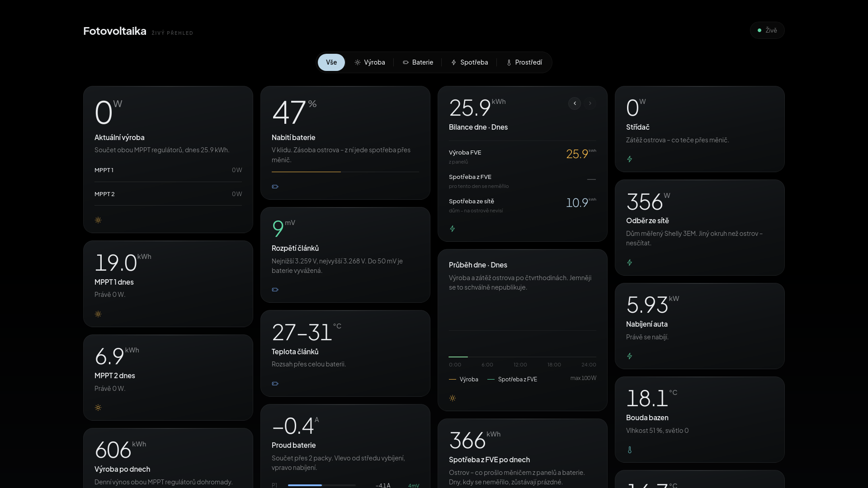The width and height of the screenshot is (868, 488).
Task: Click sun icon in Průběh dne card
Action: pyautogui.click(x=453, y=398)
